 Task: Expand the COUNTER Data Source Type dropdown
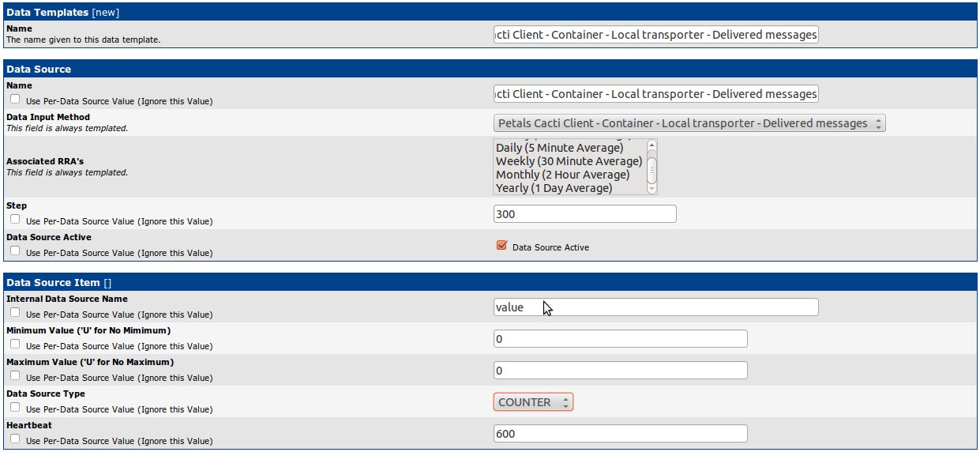pyautogui.click(x=533, y=402)
